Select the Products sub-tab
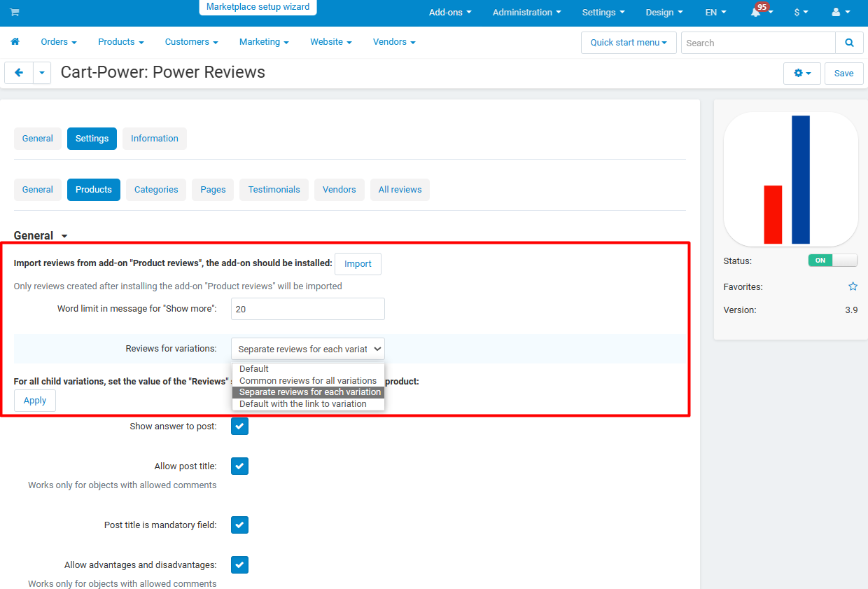The image size is (868, 589). [94, 190]
